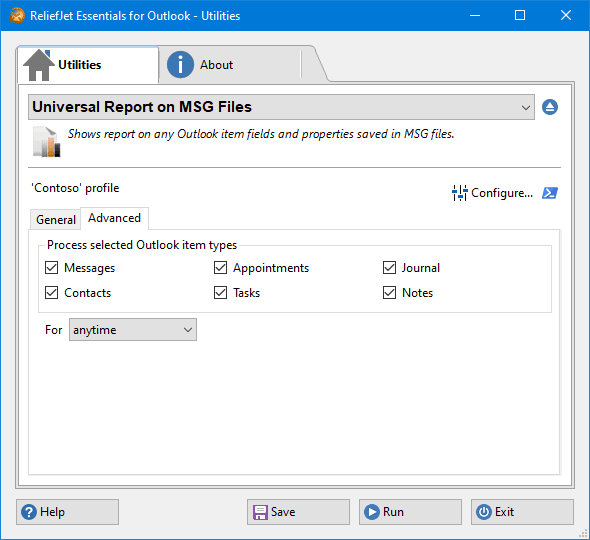The width and height of the screenshot is (590, 540).
Task: Click the Utilities house icon
Action: point(39,65)
